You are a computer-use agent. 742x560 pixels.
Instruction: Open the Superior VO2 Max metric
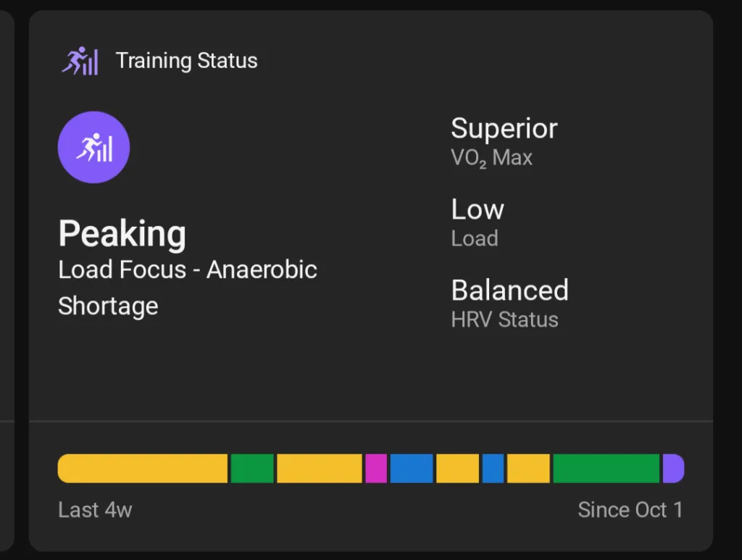[x=504, y=141]
